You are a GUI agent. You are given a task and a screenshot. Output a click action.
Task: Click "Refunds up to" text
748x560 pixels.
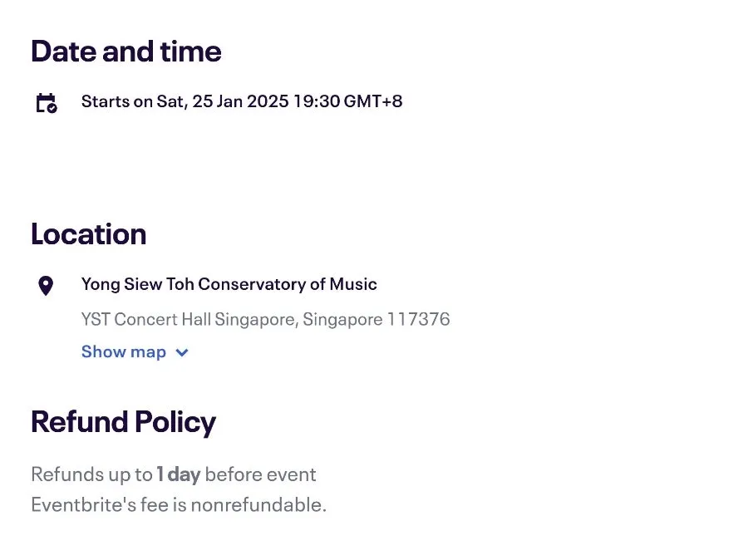coord(91,474)
